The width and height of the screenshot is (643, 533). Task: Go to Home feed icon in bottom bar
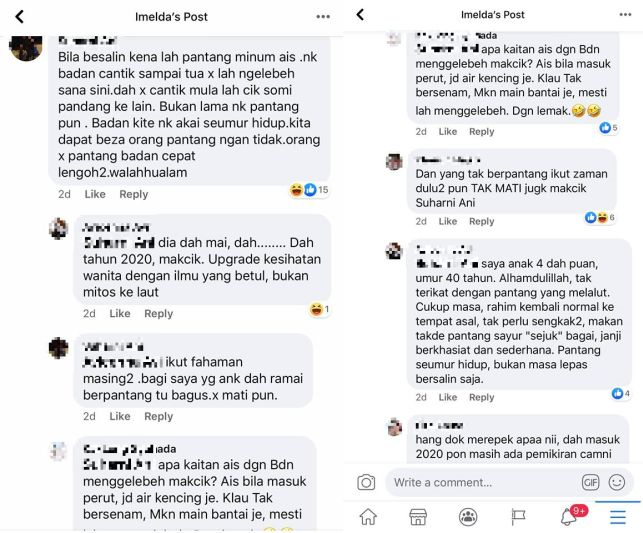point(368,517)
